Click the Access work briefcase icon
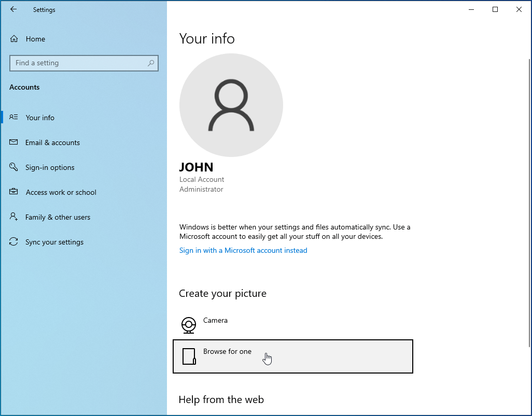Screen dimensions: 532x416 (14, 192)
